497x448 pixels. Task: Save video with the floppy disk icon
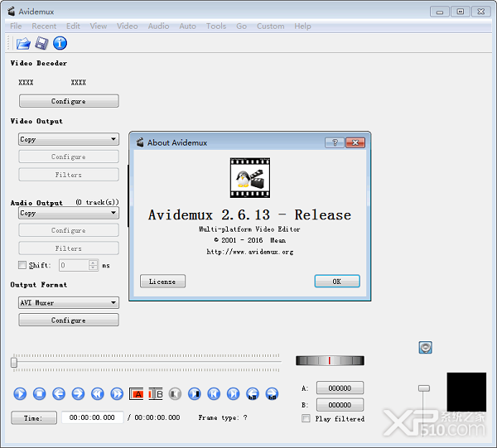pyautogui.click(x=41, y=43)
